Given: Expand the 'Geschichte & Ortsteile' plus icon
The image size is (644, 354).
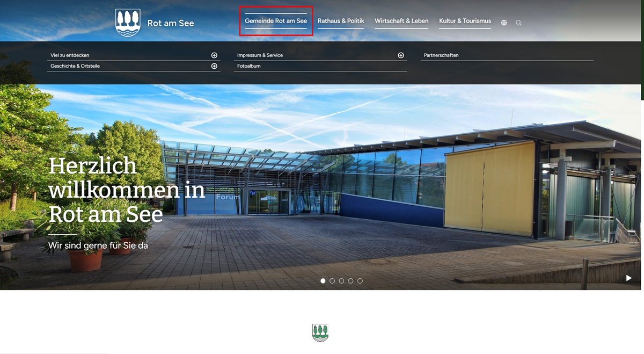Looking at the screenshot, I should tap(214, 66).
